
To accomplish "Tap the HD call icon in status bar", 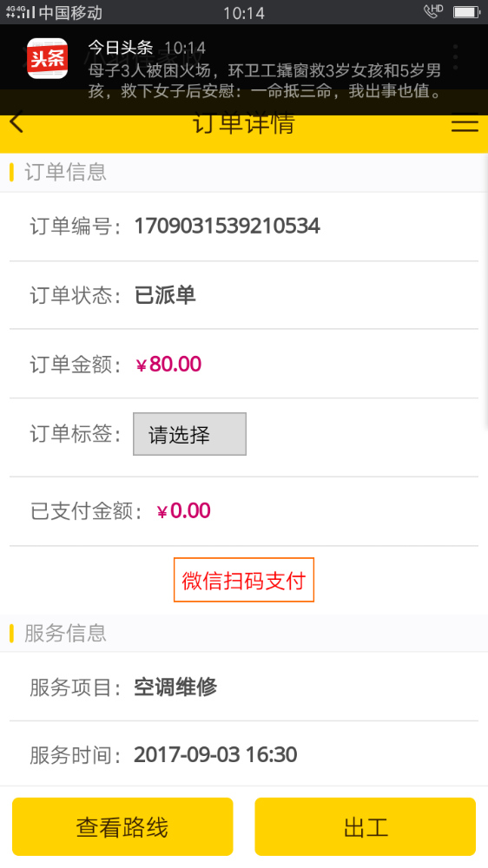I will 433,11.
